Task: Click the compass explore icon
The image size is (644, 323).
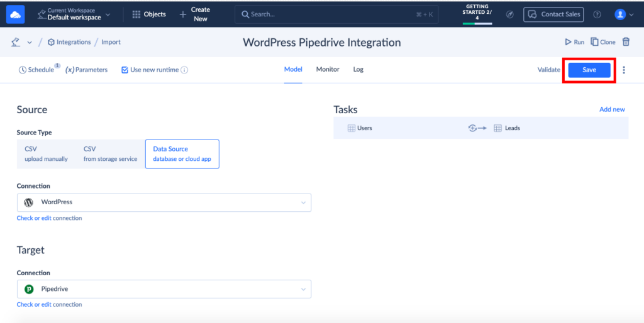Action: [509, 14]
